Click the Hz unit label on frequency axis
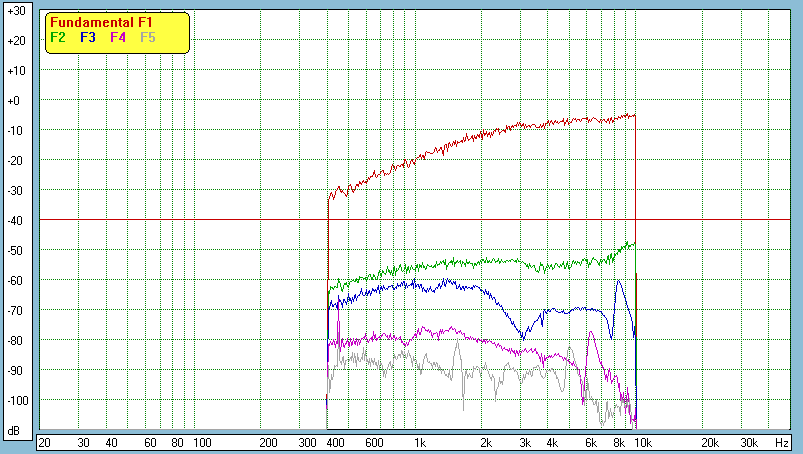803x454 pixels. 781,442
